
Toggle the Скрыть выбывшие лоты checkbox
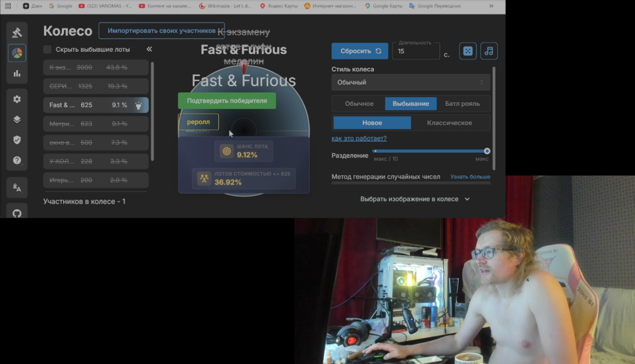[47, 49]
